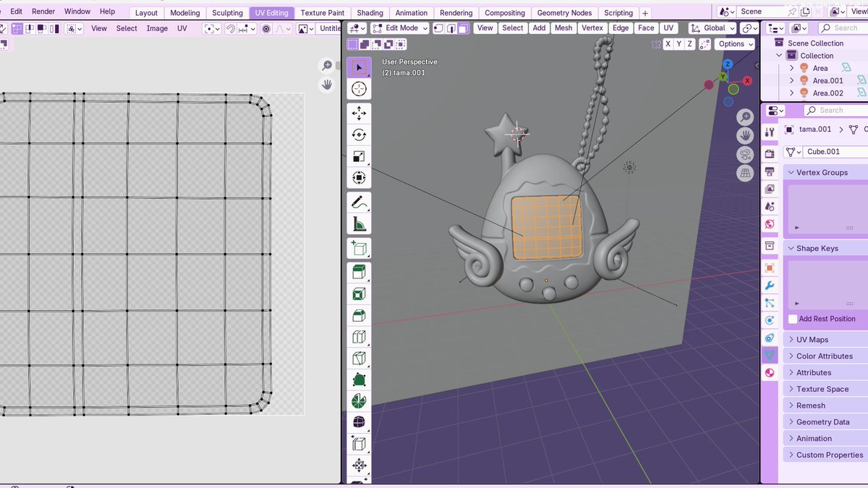Open the Tool properties tab
Viewport: 868px width, 488px height.
770,132
